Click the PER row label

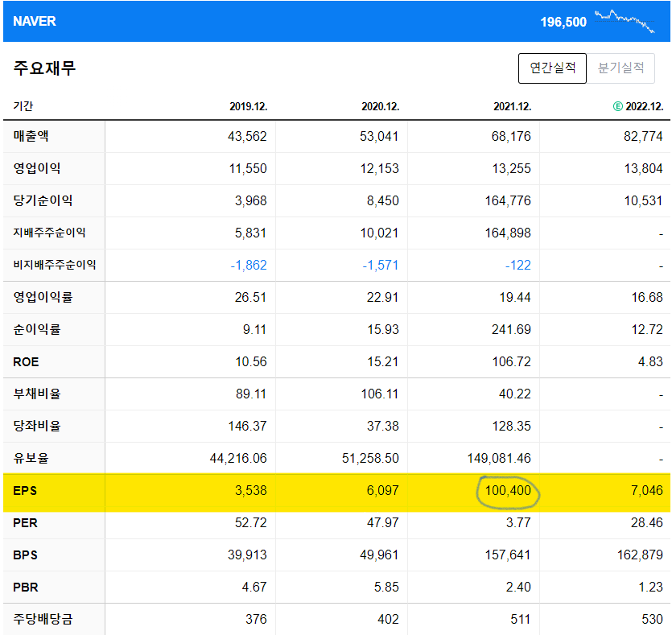click(x=25, y=523)
